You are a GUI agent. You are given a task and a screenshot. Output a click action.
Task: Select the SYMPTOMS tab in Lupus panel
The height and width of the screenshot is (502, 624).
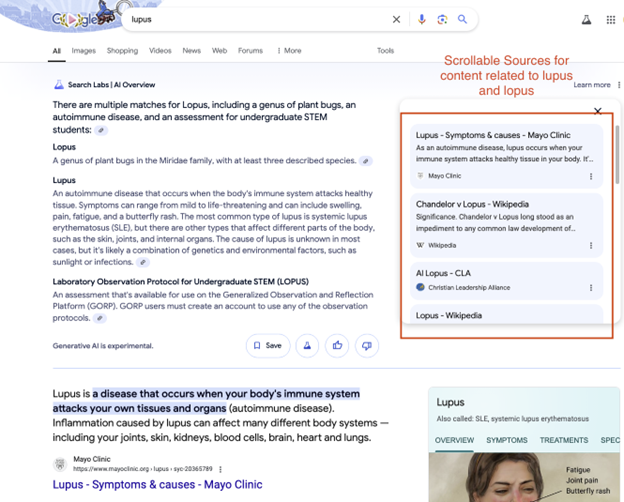(x=506, y=440)
